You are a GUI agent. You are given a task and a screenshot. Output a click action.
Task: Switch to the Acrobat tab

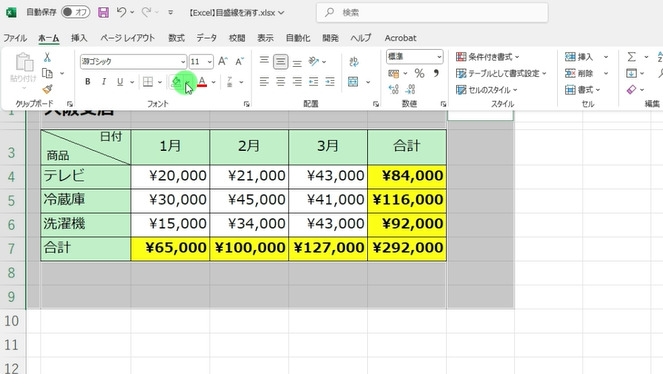pos(400,38)
